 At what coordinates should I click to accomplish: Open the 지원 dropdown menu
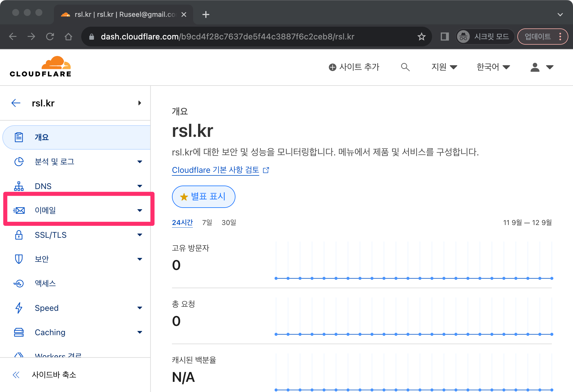[444, 67]
